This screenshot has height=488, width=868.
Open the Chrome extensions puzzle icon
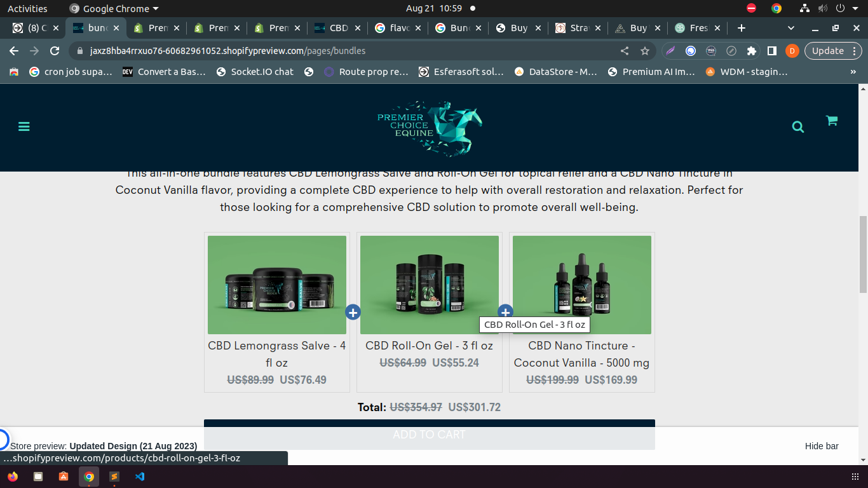click(x=752, y=51)
